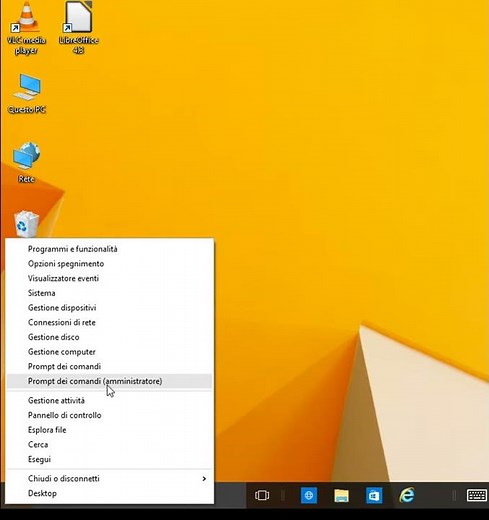Select Sistema in the menu

pyautogui.click(x=109, y=293)
